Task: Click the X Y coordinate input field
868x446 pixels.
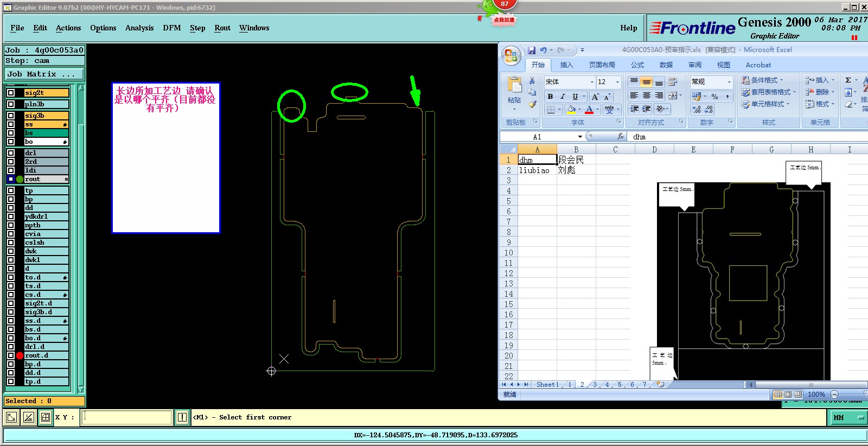Action: (126, 417)
